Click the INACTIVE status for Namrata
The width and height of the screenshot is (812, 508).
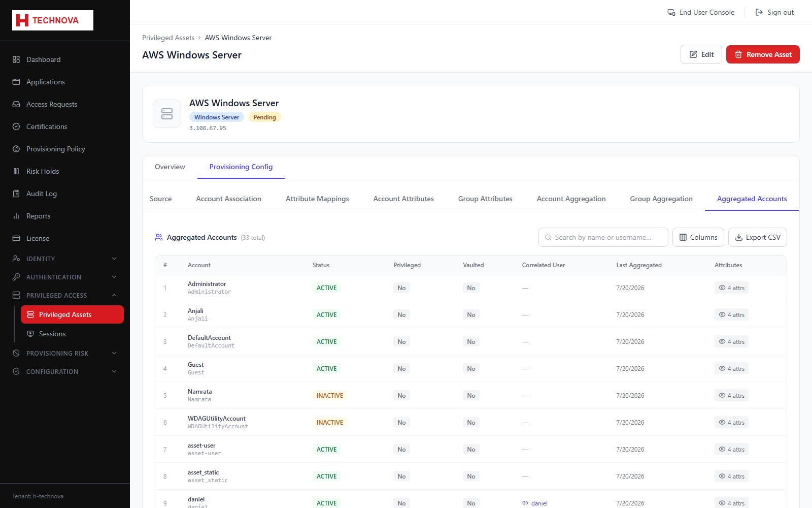coord(330,396)
